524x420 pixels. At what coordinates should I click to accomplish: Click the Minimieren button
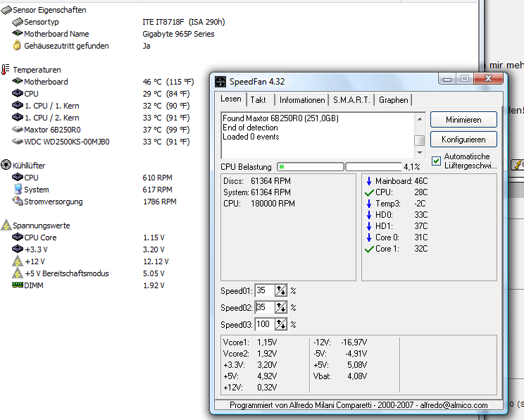coord(463,120)
